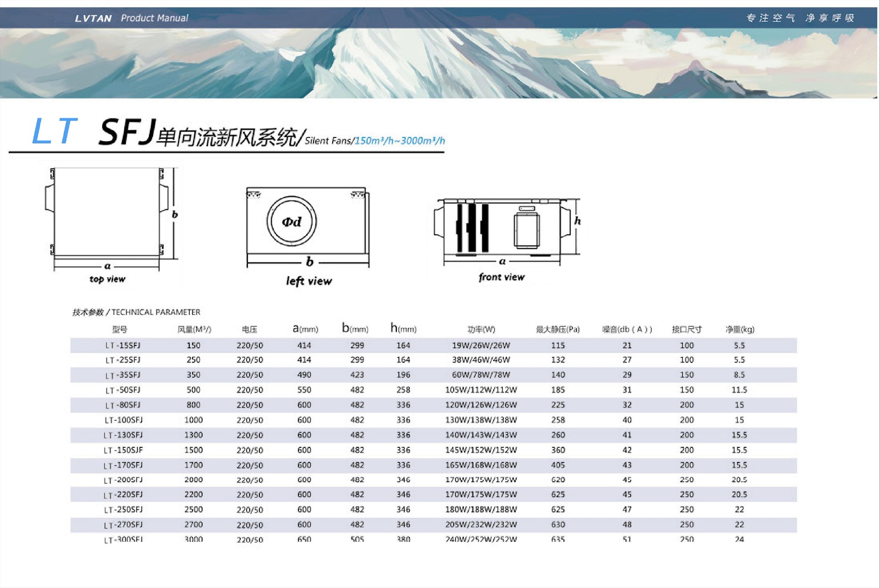Screen dimensions: 880x588
Task: Click the "TECHNICAL PARAMETER" section label
Action: click(x=156, y=312)
